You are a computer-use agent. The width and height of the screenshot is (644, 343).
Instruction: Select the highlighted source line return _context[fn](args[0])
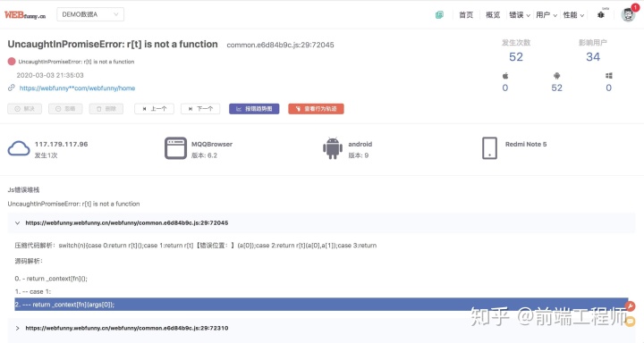[321, 305]
